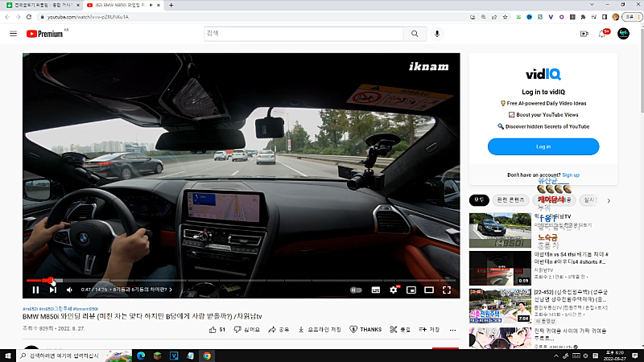Select the '관련 콘텐츠' filter chip

tap(510, 200)
